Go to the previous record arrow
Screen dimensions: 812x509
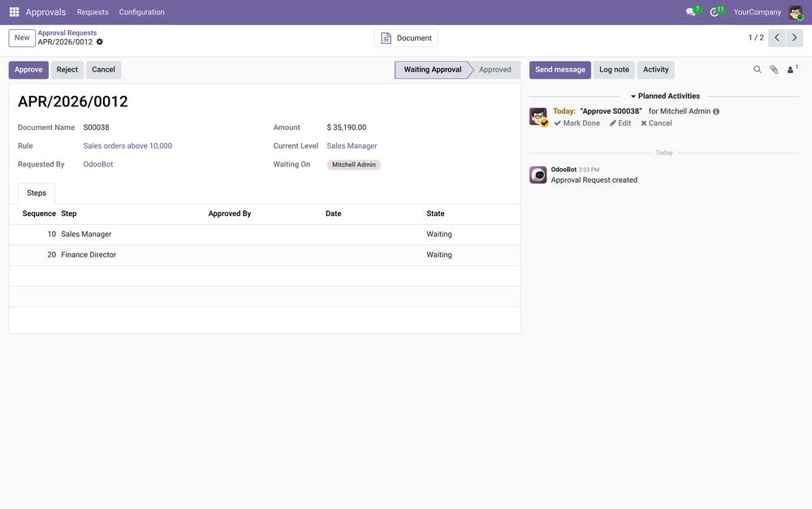776,38
